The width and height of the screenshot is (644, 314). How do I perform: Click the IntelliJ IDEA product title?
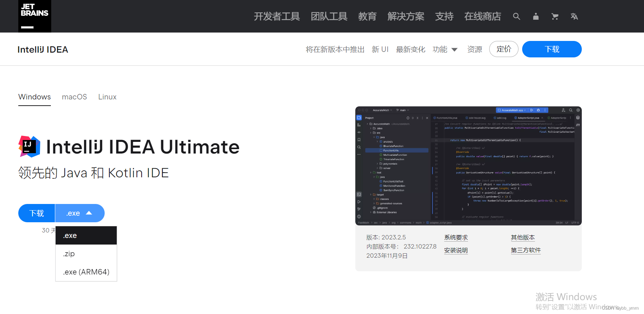pos(43,49)
